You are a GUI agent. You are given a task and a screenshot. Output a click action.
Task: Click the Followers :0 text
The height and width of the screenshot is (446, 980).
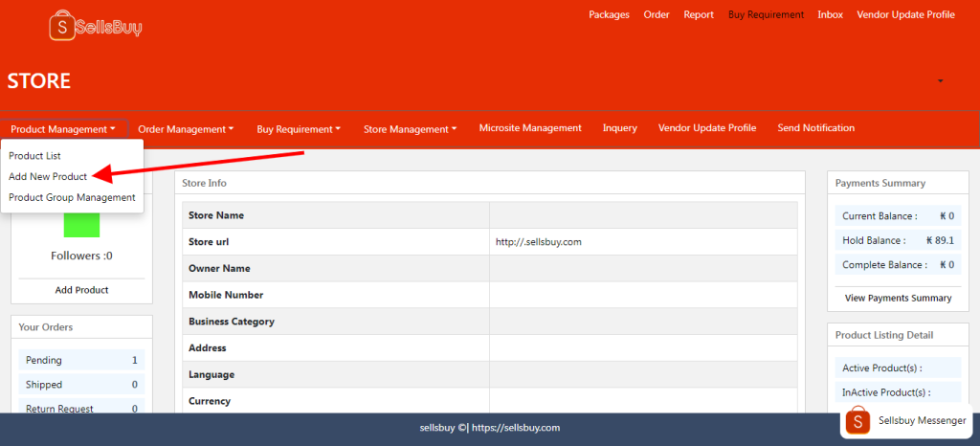[x=82, y=256]
